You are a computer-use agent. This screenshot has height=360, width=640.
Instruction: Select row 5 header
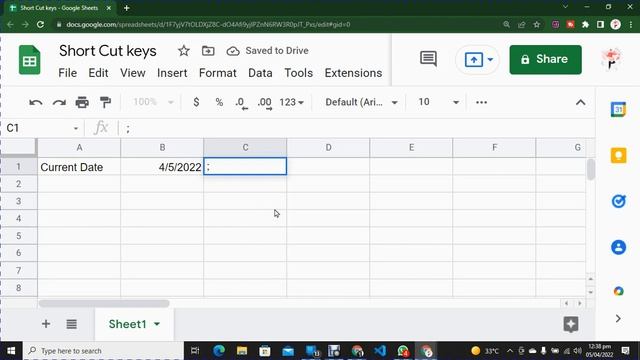coord(19,236)
